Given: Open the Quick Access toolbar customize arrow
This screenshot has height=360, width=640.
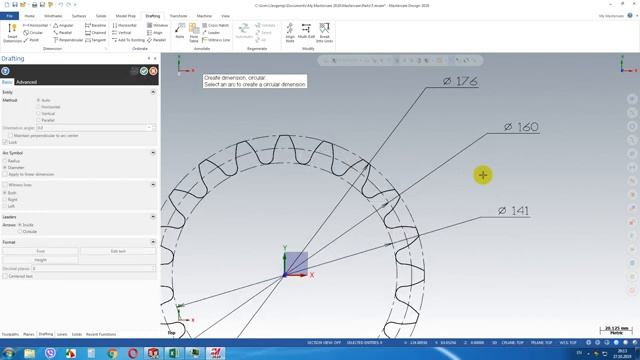Looking at the screenshot, I should click(76, 5).
